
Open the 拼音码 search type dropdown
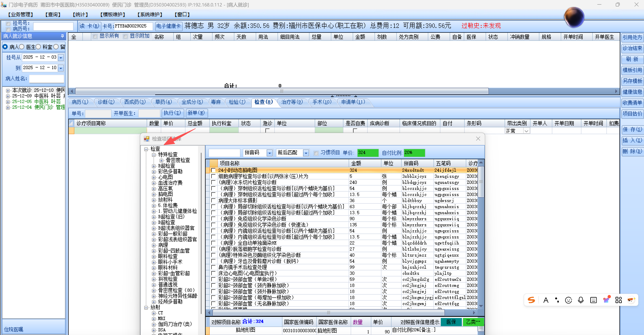click(x=269, y=153)
